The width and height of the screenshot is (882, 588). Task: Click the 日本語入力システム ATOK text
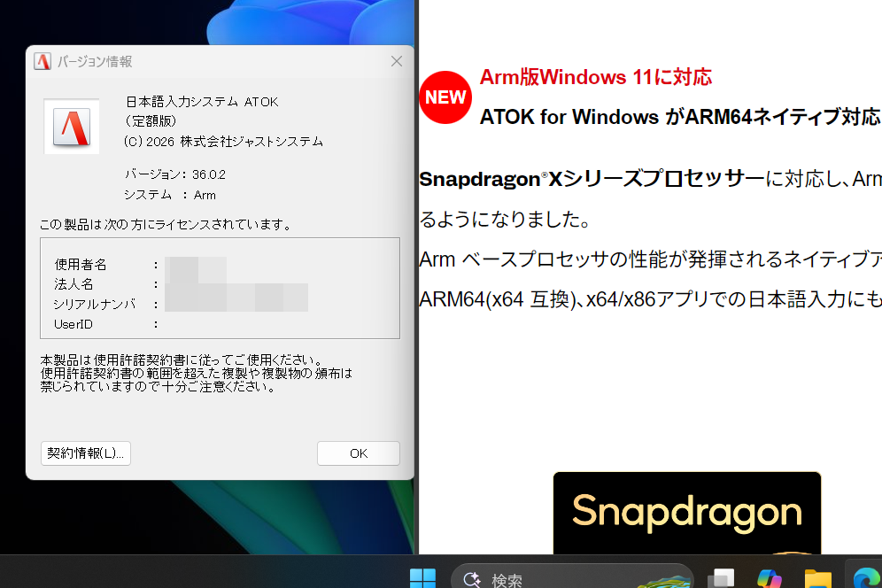click(x=202, y=102)
